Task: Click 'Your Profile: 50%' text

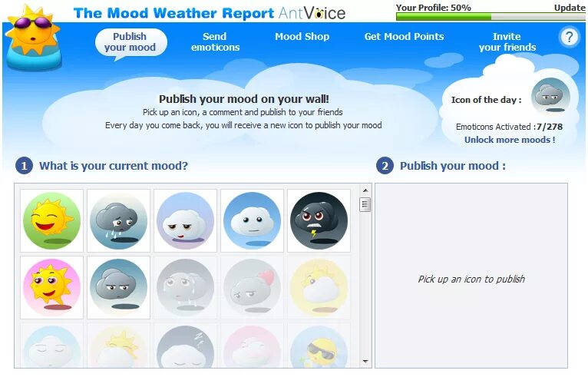Action: tap(434, 8)
